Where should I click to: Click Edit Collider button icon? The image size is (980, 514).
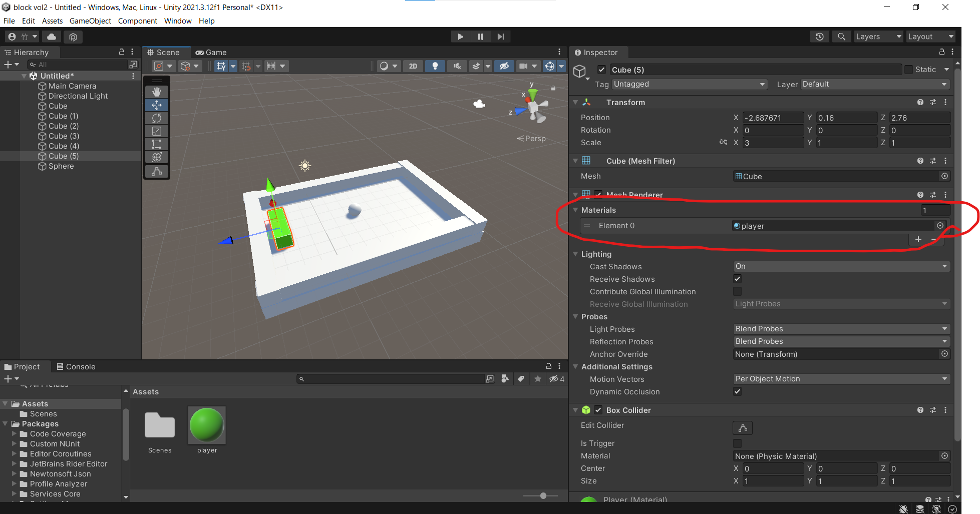point(743,428)
